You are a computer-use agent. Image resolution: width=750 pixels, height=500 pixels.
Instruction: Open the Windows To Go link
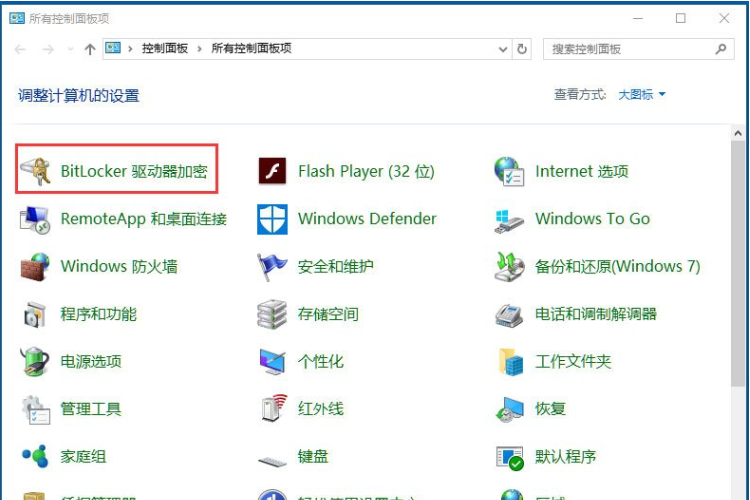593,219
